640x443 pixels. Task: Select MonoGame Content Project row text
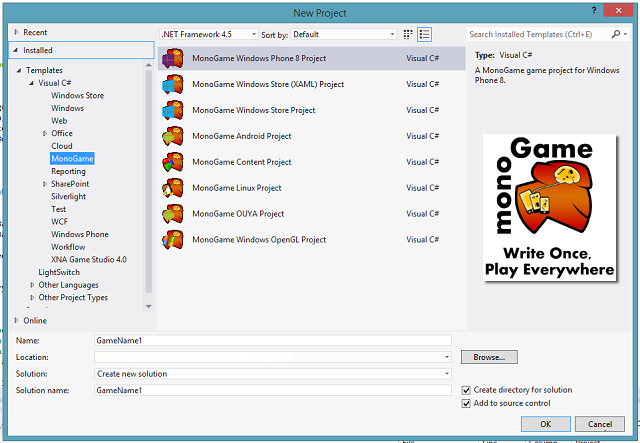(x=242, y=162)
